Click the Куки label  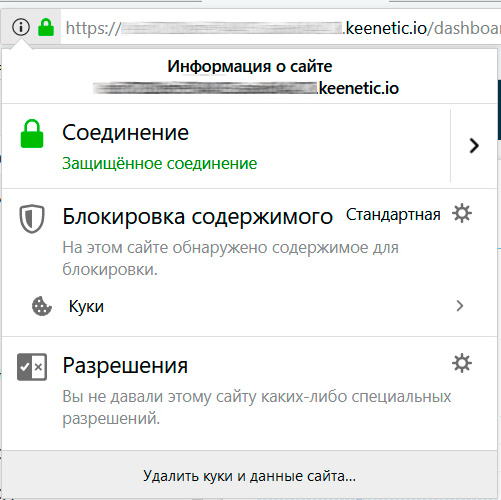click(x=86, y=306)
